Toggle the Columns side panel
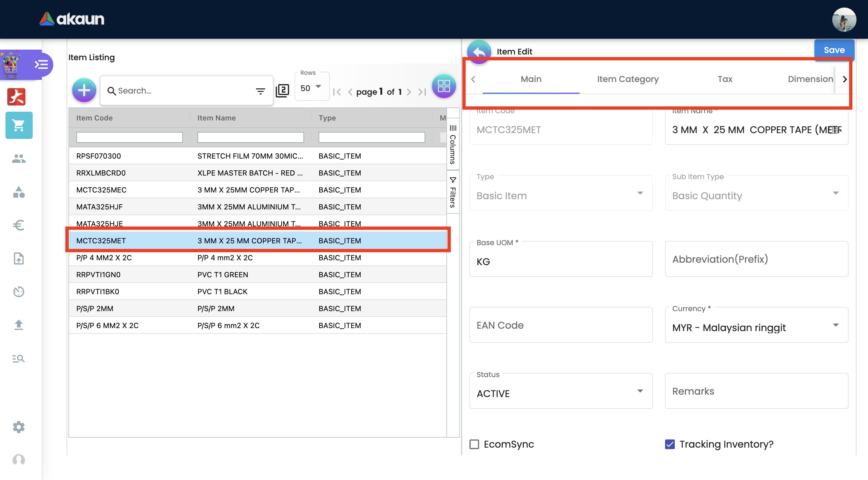 click(452, 145)
